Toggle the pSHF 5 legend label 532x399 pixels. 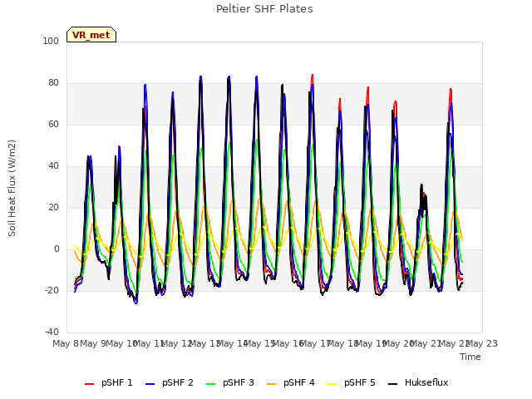(x=360, y=382)
